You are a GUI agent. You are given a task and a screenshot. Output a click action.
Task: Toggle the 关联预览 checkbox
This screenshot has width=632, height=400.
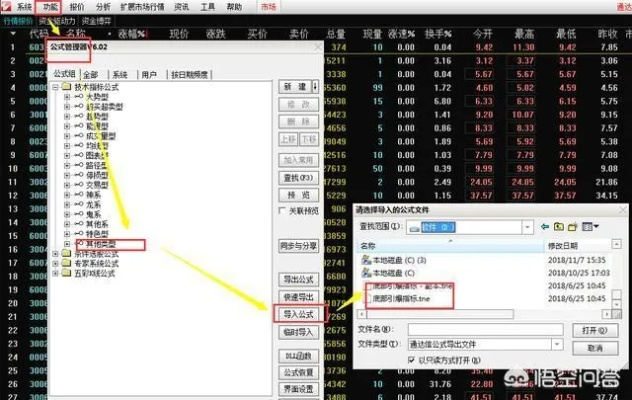click(x=282, y=210)
